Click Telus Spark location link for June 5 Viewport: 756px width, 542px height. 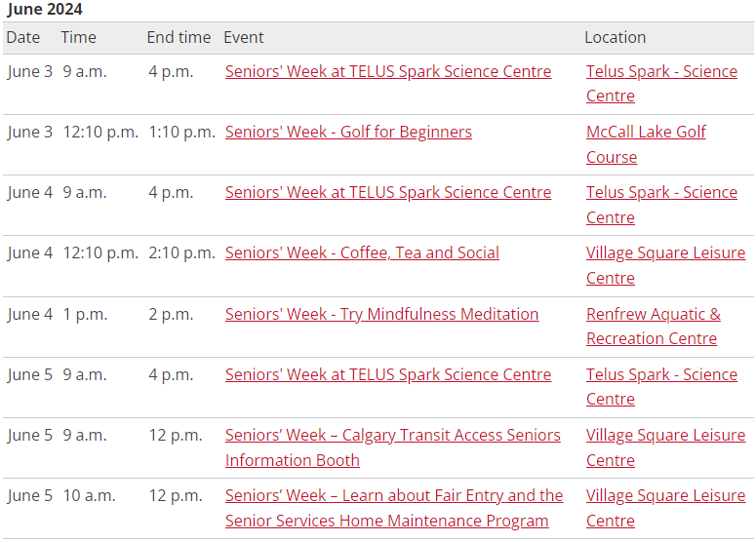coord(661,387)
